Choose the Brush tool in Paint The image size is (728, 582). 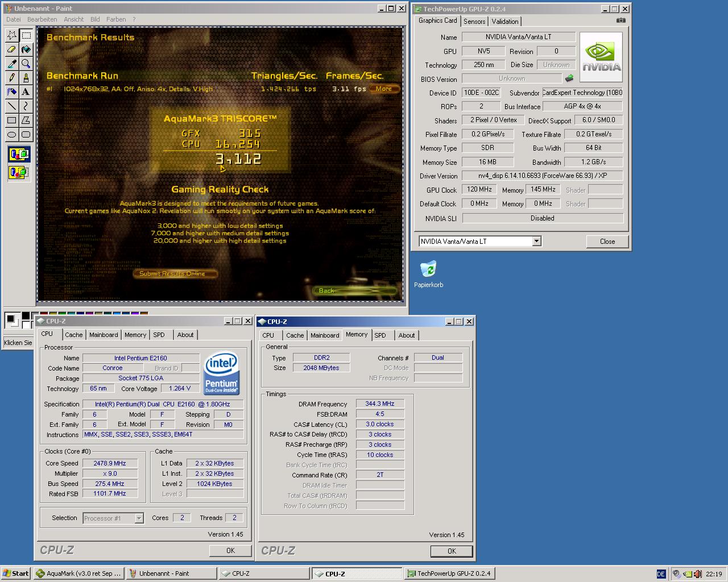click(26, 78)
